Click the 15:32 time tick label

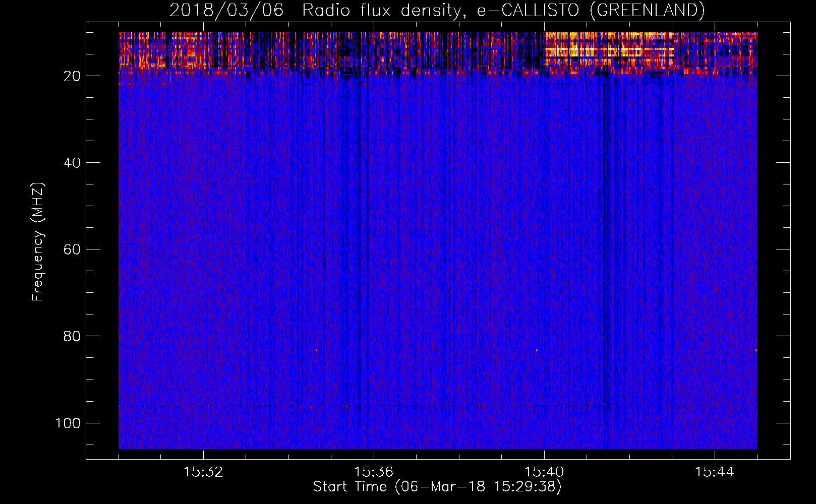[203, 472]
